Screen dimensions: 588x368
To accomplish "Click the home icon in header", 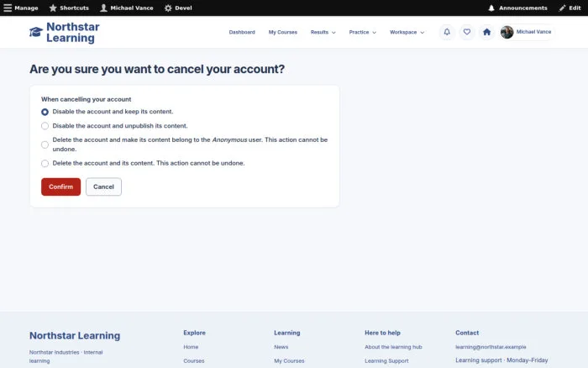I will 486,32.
